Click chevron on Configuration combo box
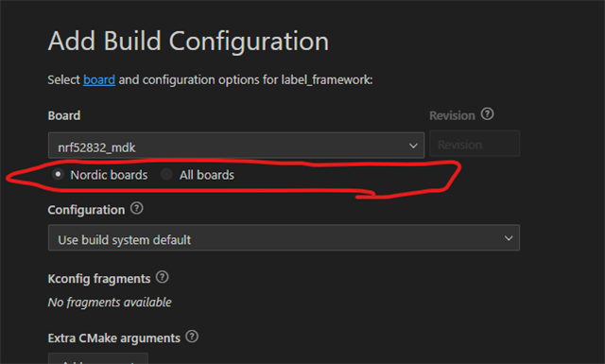 (509, 238)
